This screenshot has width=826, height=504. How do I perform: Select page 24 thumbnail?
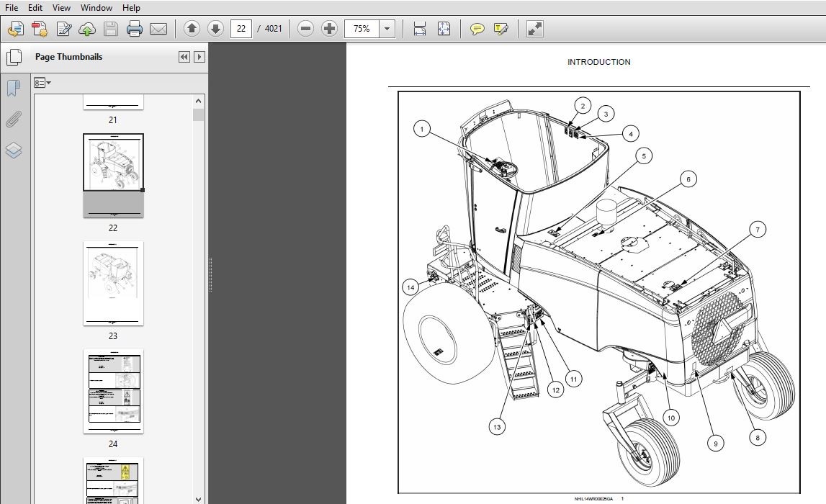113,391
